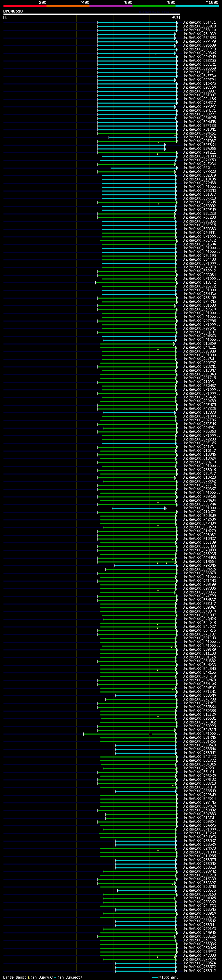Select the orange ~40% identity color bar
Viewport: 222px width, 980px height.
68,6
